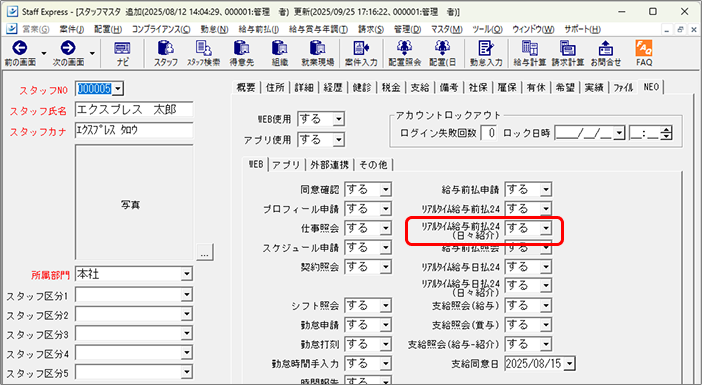Click the スタッフ氏名 input field
Viewport: 702px width, 385px height.
pyautogui.click(x=134, y=109)
